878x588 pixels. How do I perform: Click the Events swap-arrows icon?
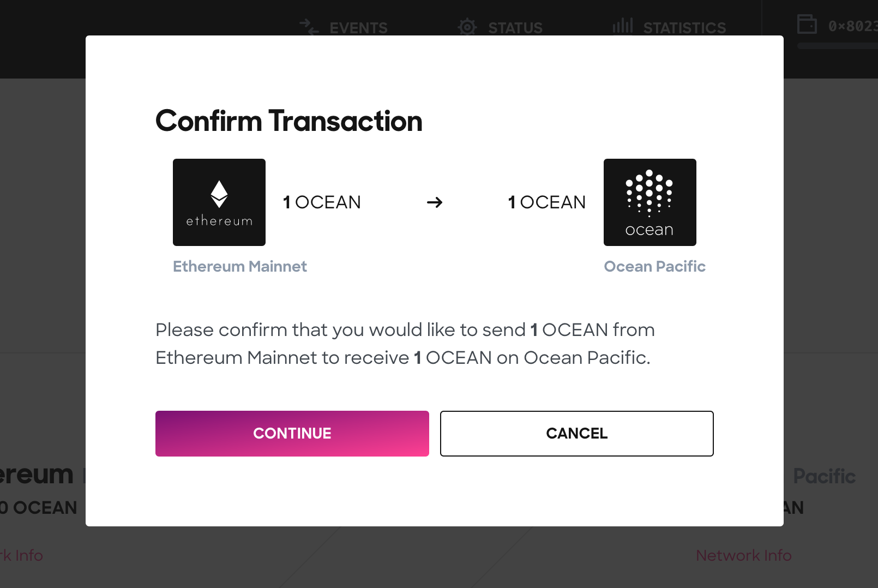tap(309, 27)
